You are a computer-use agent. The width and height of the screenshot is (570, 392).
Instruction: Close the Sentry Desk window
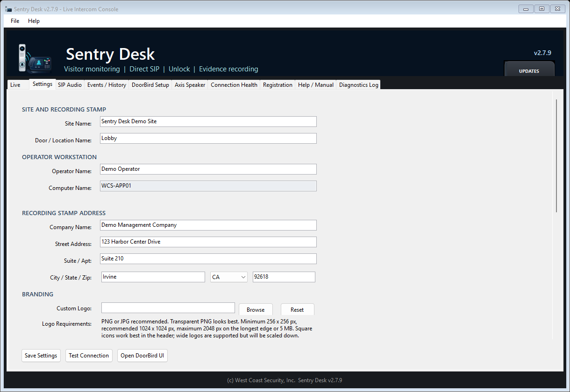coord(558,8)
